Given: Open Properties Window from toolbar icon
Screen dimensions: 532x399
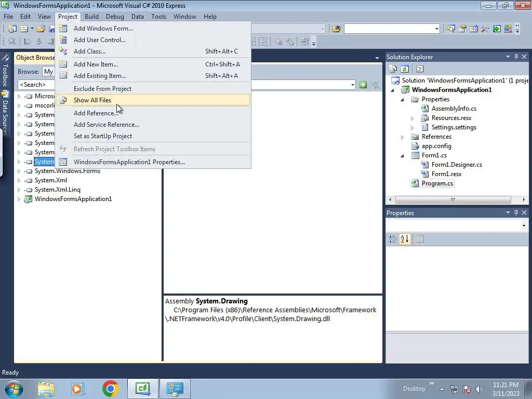Looking at the screenshot, I should pyautogui.click(x=462, y=29).
